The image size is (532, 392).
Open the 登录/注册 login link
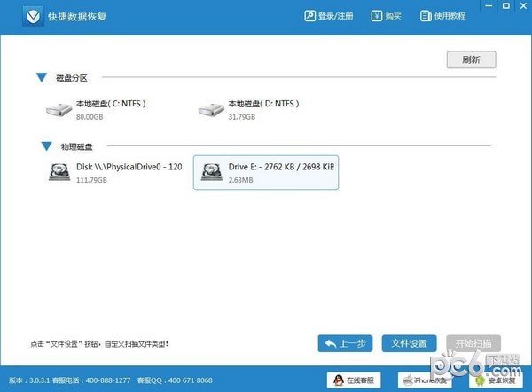[x=330, y=16]
